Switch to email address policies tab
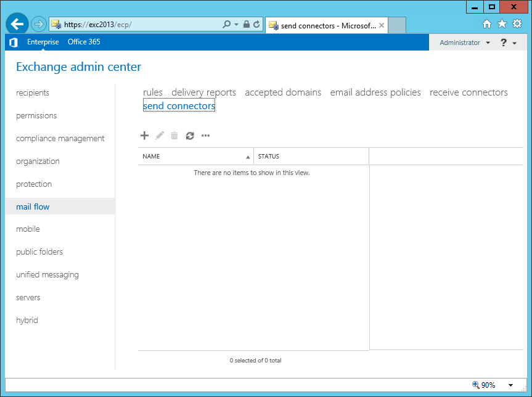Screen dimensions: 532x397 tap(375, 92)
